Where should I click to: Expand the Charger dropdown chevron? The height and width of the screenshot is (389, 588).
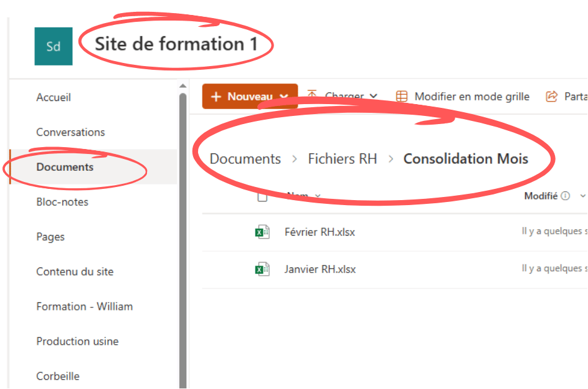click(374, 97)
